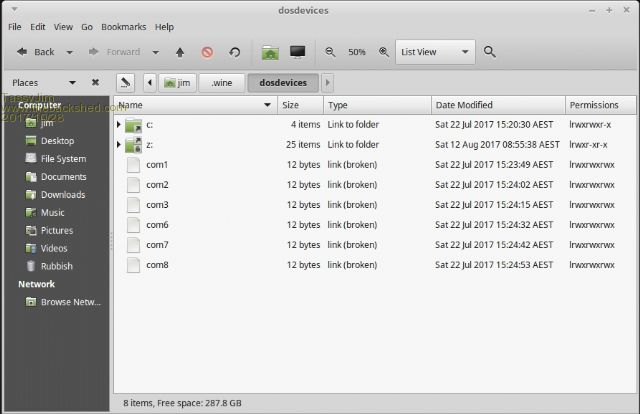Open search with the magnifying glass icon
This screenshot has width=640, height=414.
(489, 52)
